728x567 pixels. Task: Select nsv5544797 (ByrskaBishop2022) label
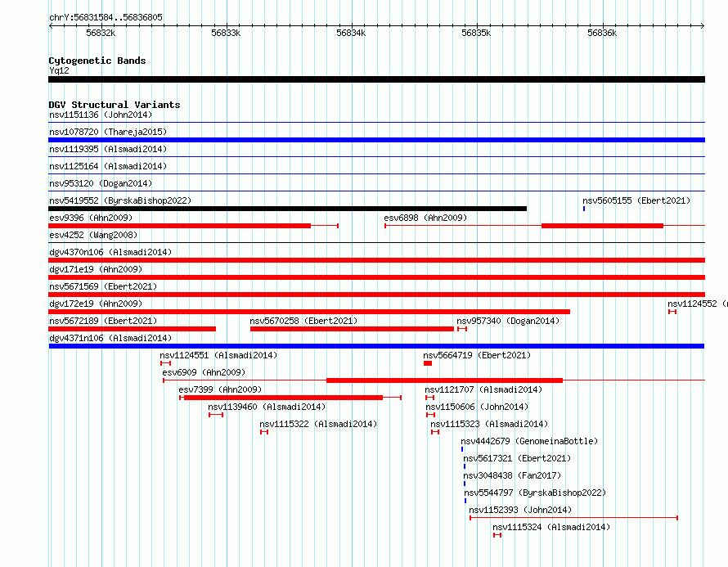point(535,493)
